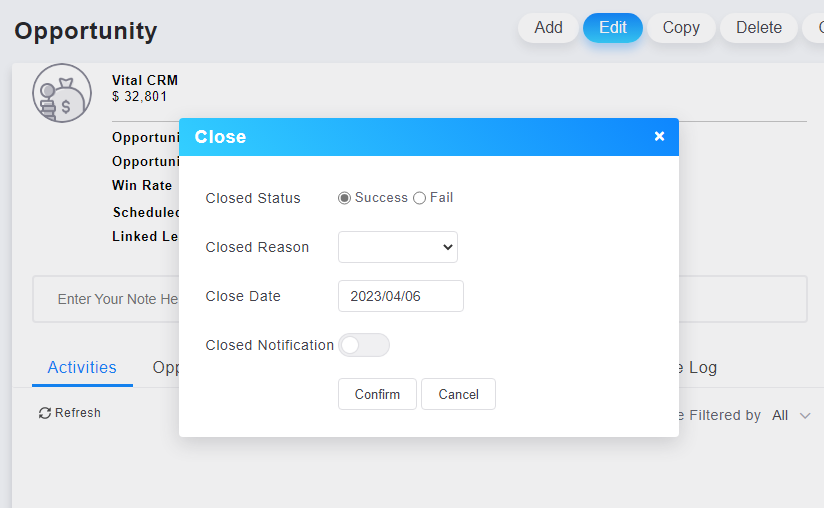Expand the Filtered by All dropdown

tap(791, 415)
